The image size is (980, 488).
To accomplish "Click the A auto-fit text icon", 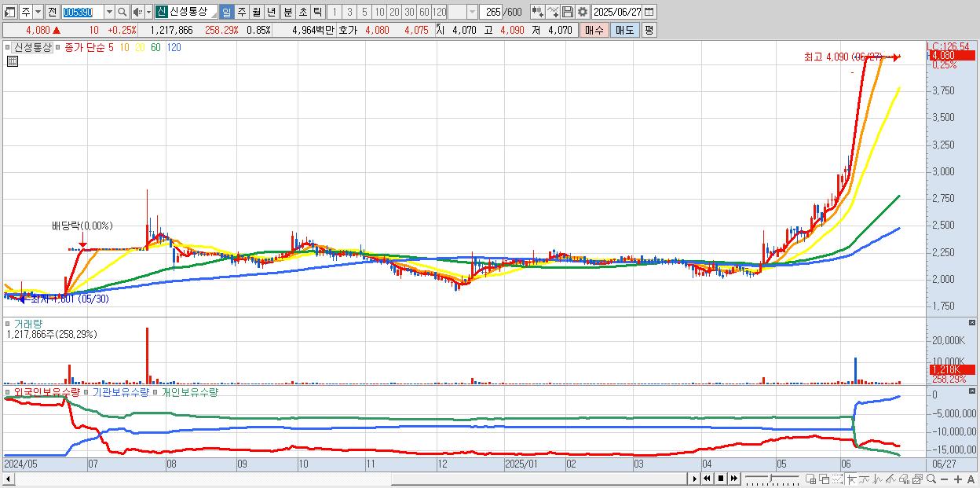I will point(971,479).
